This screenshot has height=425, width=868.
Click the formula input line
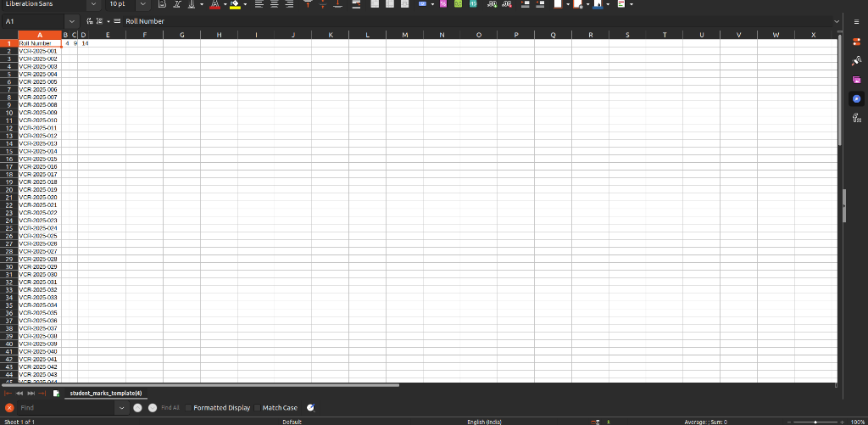(476, 21)
